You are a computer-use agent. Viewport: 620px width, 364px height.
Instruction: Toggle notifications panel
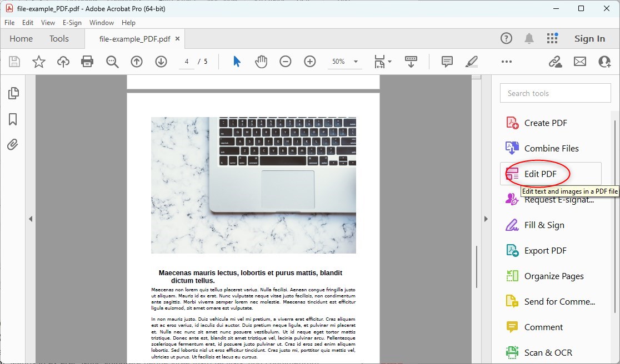529,38
